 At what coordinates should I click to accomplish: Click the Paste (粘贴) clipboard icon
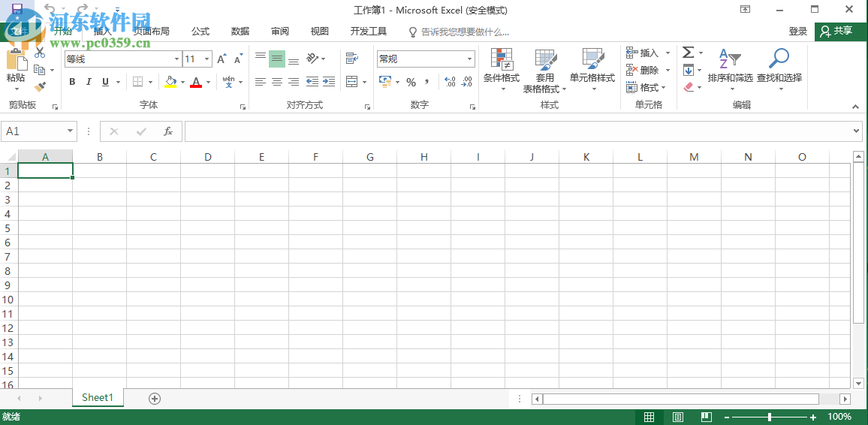point(17,59)
